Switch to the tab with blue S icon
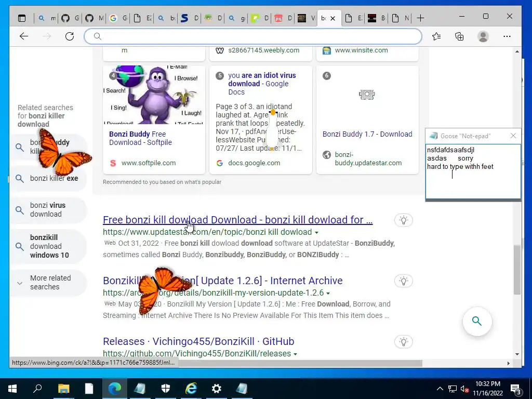The image size is (532, 399). pos(190,18)
